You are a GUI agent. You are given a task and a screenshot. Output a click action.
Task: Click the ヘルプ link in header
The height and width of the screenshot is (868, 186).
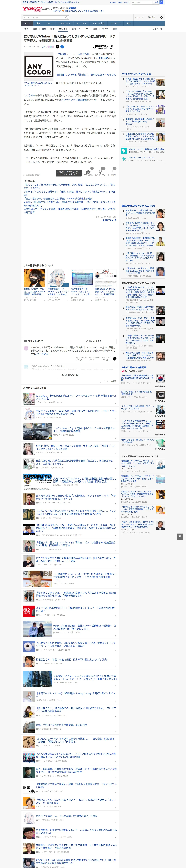127,2
